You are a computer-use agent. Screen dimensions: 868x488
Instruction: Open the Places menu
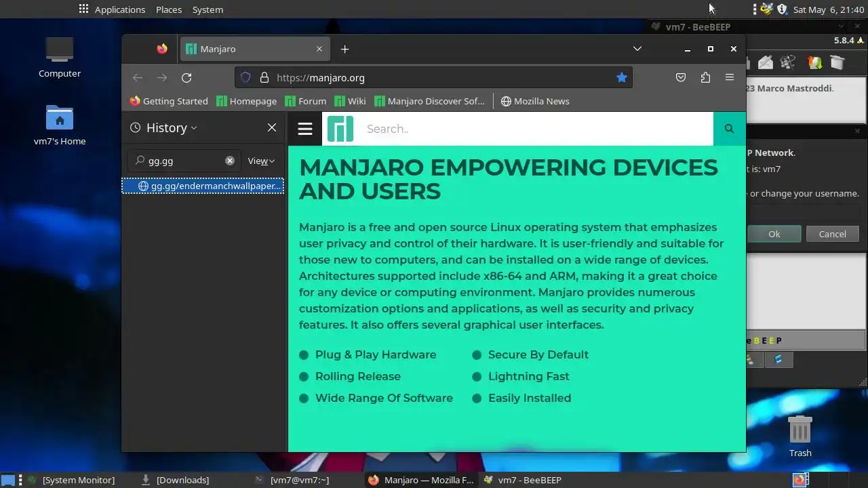[x=169, y=9]
